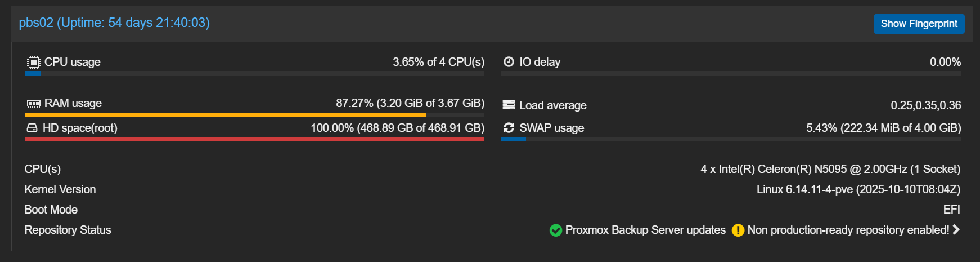
Task: Click the Load average list icon
Action: click(509, 105)
